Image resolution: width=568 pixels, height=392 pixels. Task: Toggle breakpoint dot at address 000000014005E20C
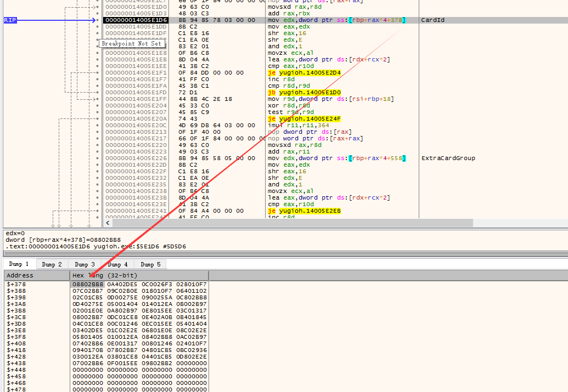98,125
